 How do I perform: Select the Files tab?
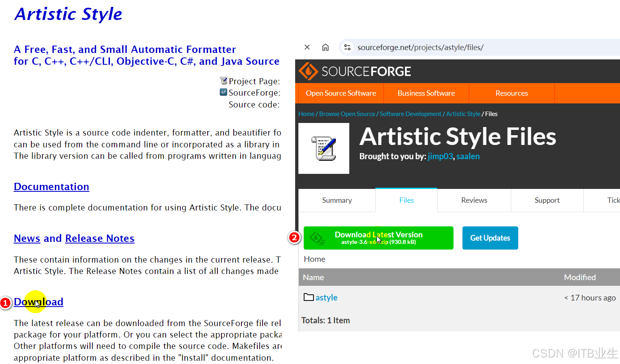(406, 200)
